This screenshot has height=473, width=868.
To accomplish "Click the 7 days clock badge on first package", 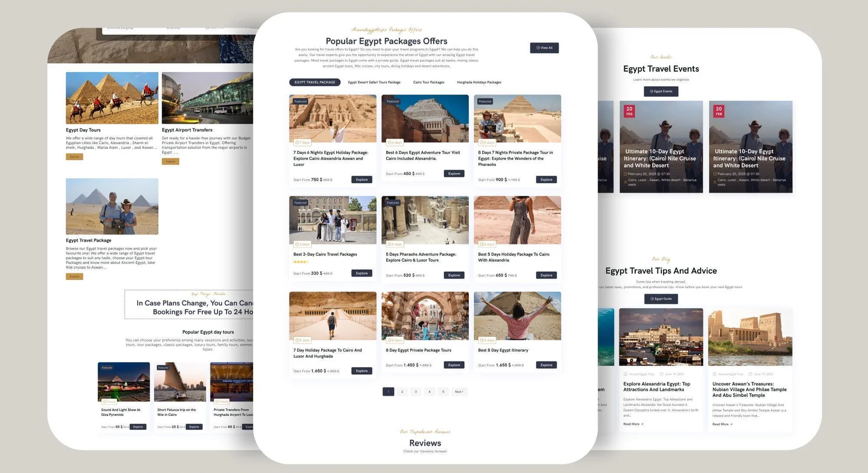I will point(302,143).
